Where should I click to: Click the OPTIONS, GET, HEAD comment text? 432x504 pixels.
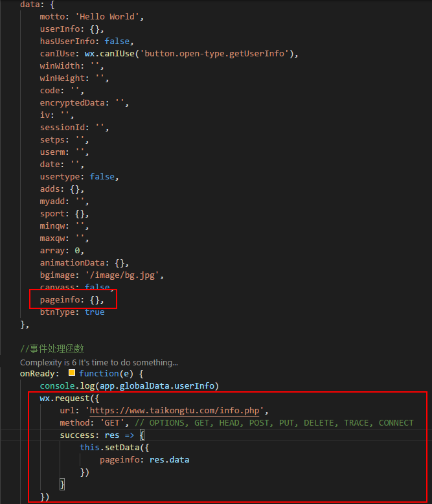(x=274, y=423)
